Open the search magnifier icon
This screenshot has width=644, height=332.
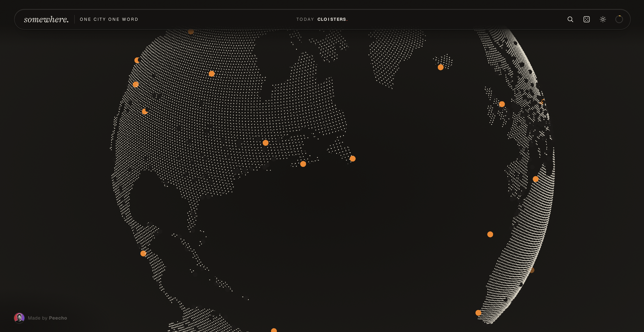570,19
